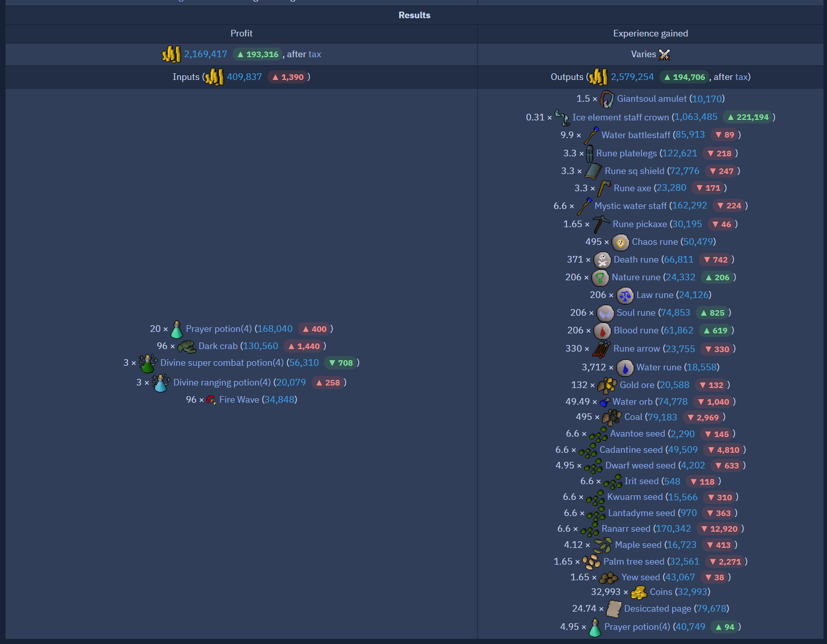Click the Divine super combat potion icon
Image resolution: width=827 pixels, height=644 pixels.
[x=148, y=363]
